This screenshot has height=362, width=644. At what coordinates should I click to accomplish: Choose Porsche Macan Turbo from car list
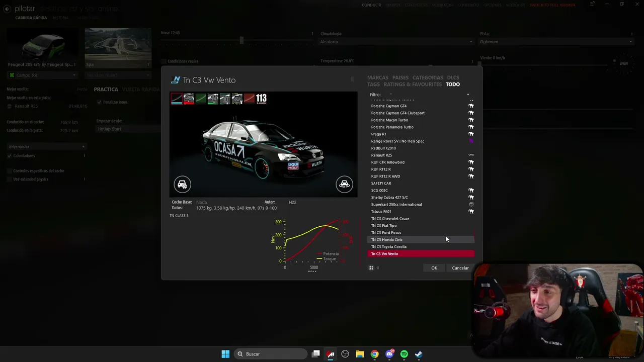tap(422, 120)
